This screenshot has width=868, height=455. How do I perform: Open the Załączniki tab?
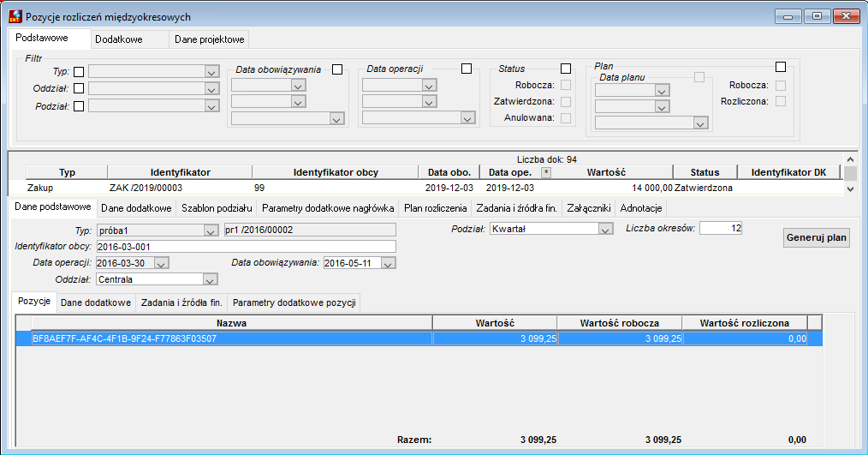point(588,208)
